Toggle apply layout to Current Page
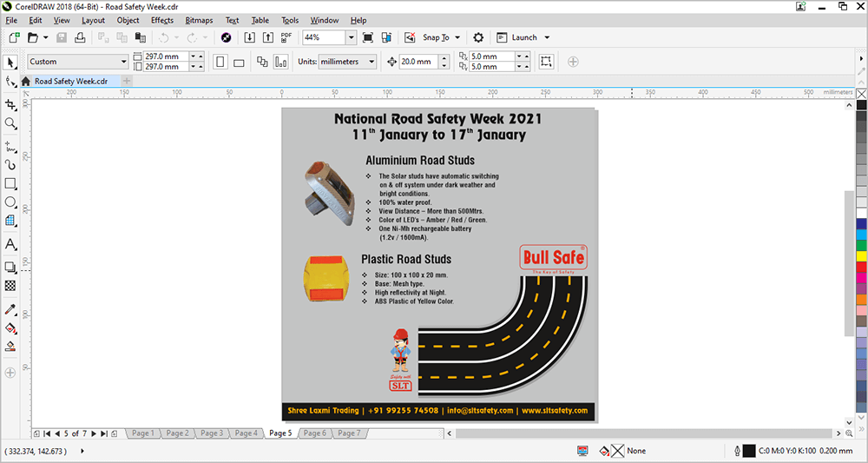This screenshot has height=463, width=868. (280, 62)
